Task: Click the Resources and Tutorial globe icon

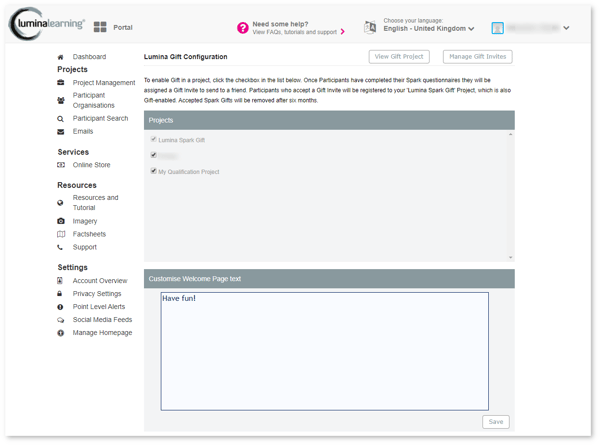Action: (x=60, y=203)
